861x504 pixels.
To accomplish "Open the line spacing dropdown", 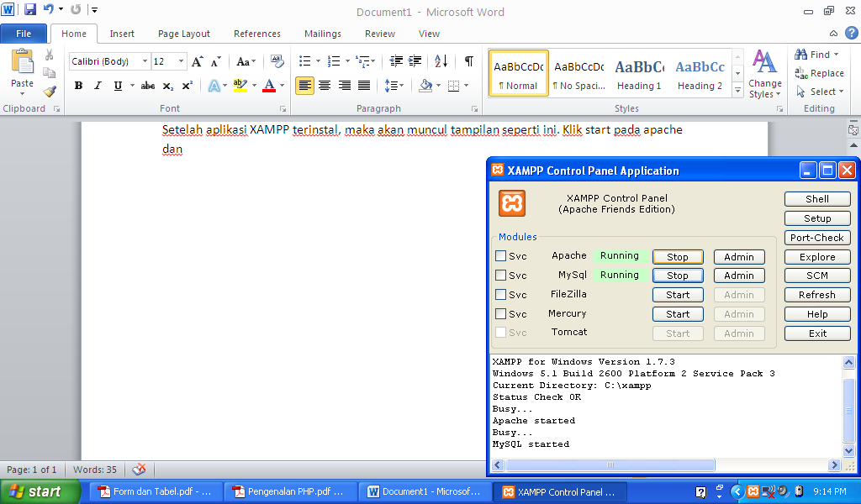I will coord(394,86).
